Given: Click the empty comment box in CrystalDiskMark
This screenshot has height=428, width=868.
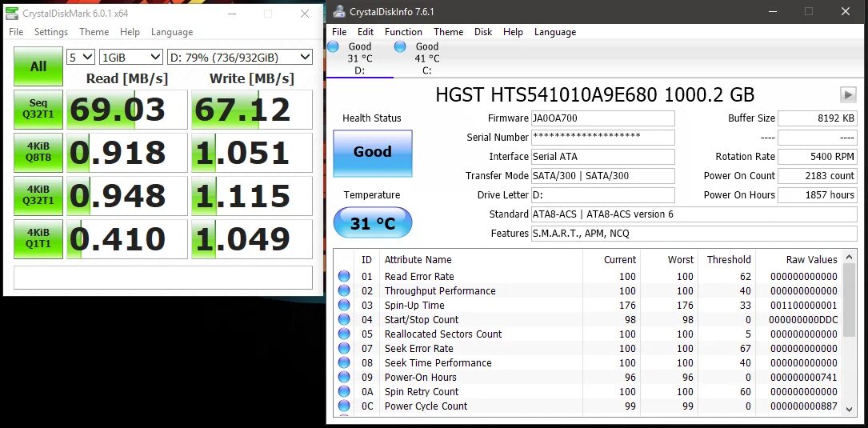Looking at the screenshot, I should pos(162,278).
